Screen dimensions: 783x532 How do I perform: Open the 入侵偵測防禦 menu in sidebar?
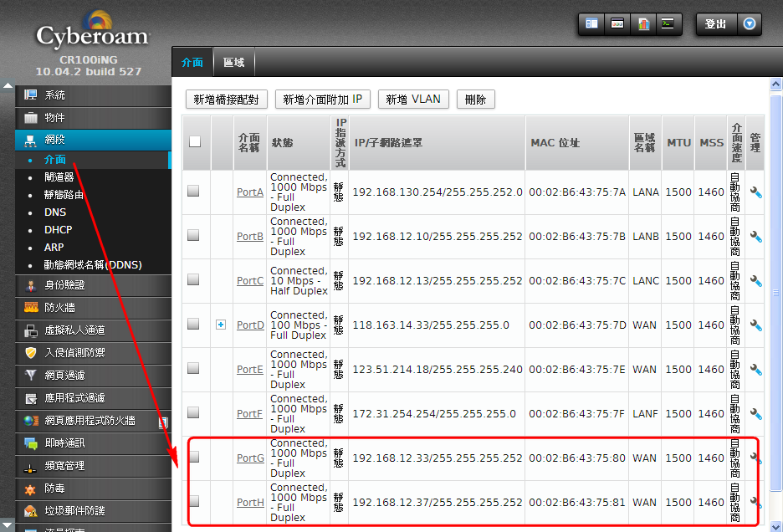pyautogui.click(x=94, y=353)
